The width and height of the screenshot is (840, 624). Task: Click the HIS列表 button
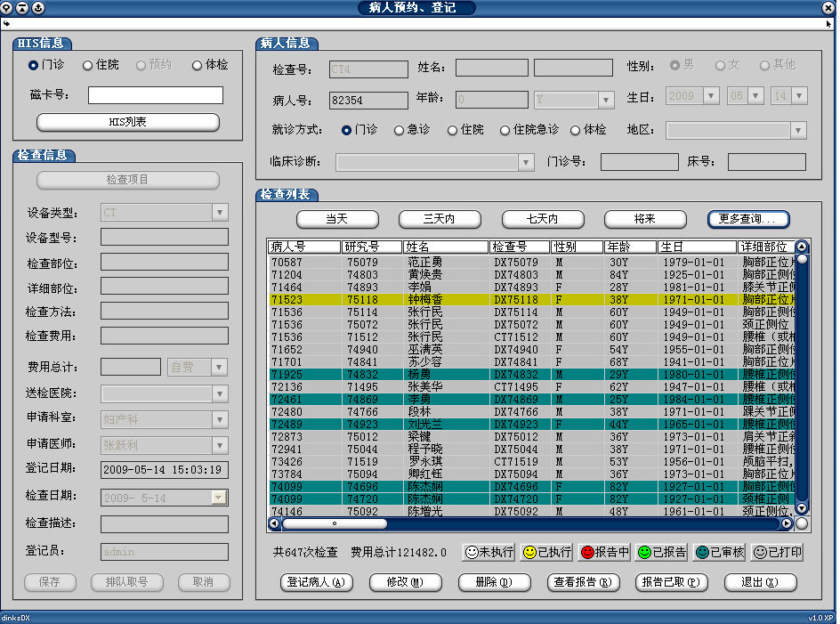point(127,122)
